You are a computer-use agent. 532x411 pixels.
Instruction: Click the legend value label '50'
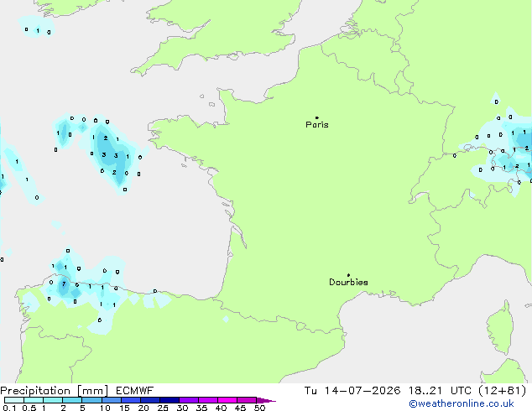click(x=259, y=408)
